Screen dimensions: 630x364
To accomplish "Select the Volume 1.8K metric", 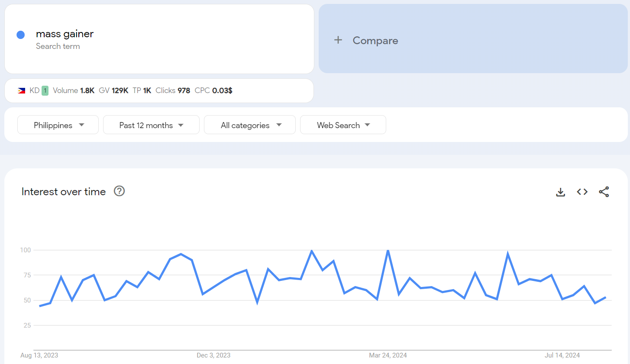I will pyautogui.click(x=74, y=90).
